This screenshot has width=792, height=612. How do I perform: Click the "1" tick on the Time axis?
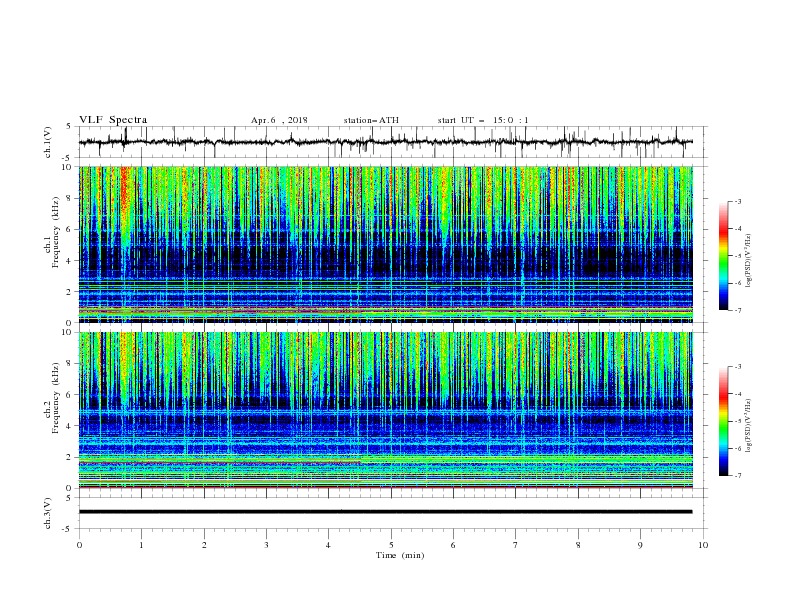[142, 545]
